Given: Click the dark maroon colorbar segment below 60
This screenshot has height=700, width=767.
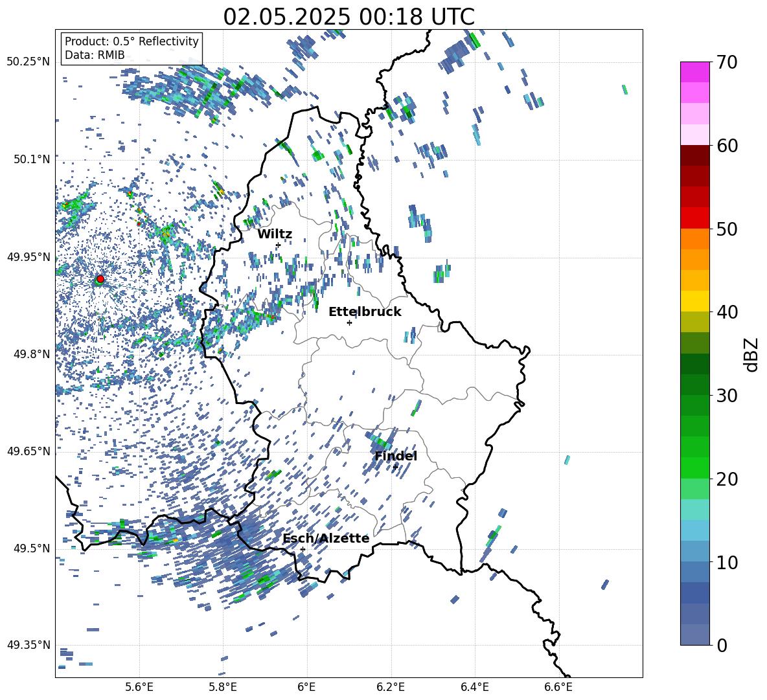Looking at the screenshot, I should [694, 155].
